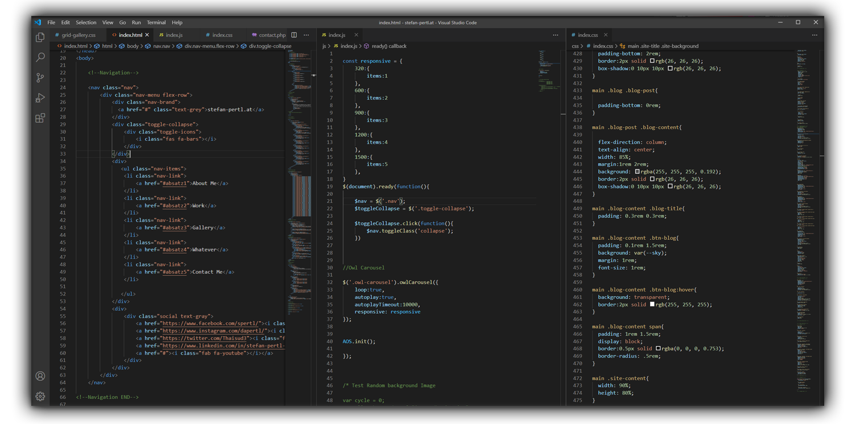Click the Split Editor Right icon
This screenshot has width=868, height=424.
(x=294, y=35)
